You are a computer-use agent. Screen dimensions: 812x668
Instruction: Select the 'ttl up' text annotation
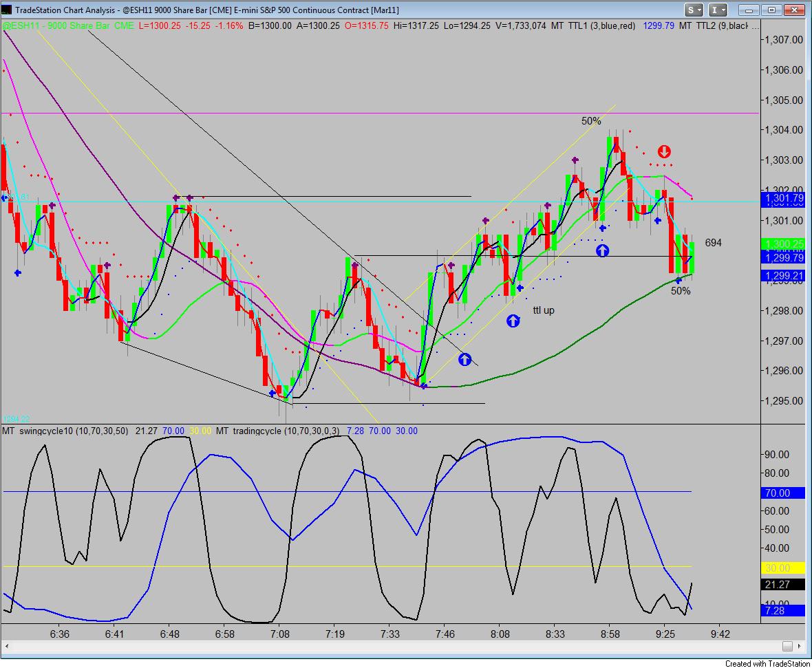pyautogui.click(x=544, y=310)
